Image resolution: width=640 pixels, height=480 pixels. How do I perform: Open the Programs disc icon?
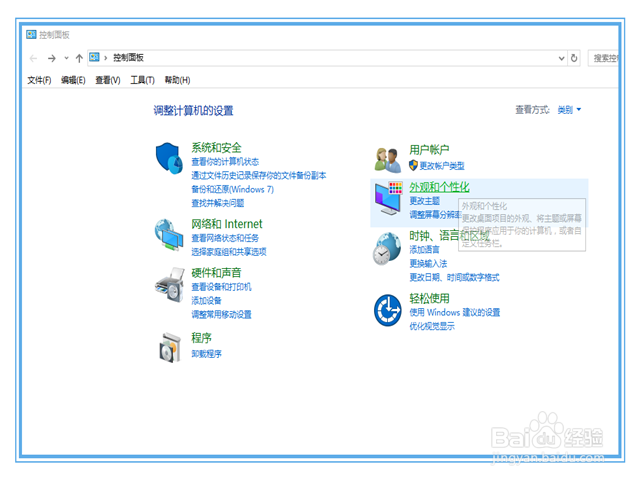pos(170,347)
